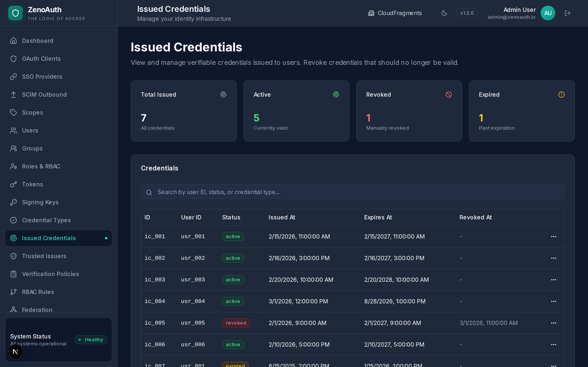This screenshot has width=588, height=367.
Task: Click the Healthy system status badge
Action: click(91, 339)
